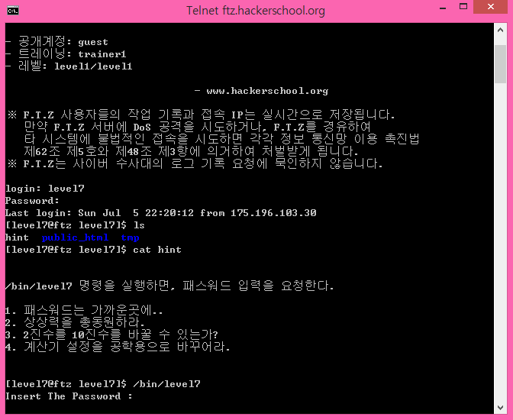Click the 'cat hint' command text
Viewport: 513px width, 420px height.
point(157,250)
